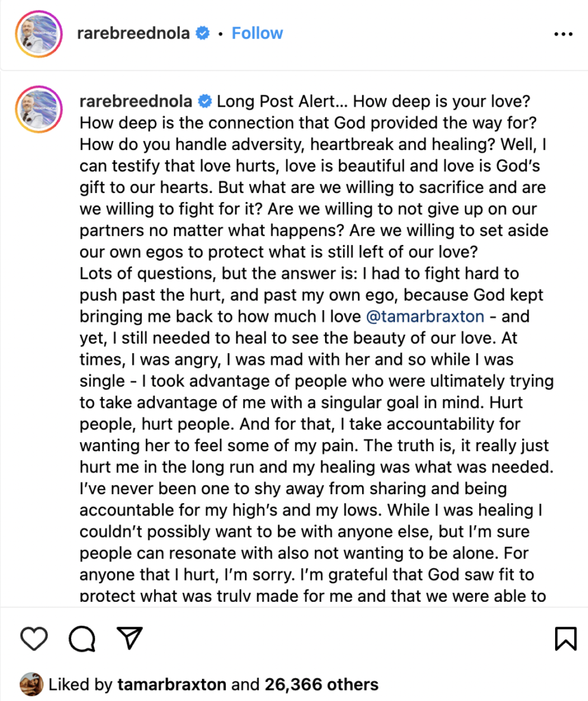Open rarebreednola profile from header username
This screenshot has width=588, height=701.
point(135,34)
